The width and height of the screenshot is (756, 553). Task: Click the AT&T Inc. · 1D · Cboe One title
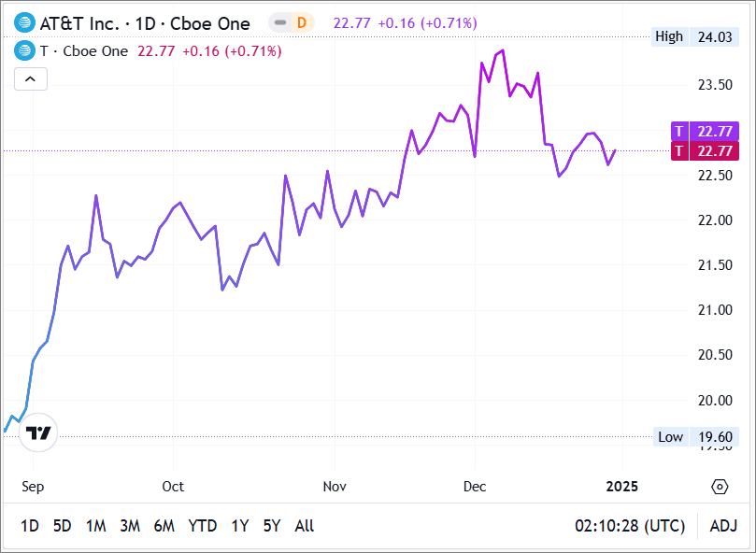pos(145,23)
